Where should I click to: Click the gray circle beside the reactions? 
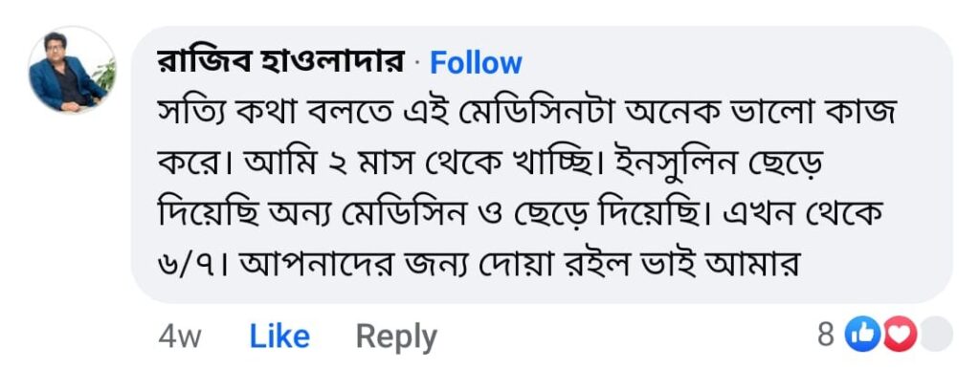936,335
